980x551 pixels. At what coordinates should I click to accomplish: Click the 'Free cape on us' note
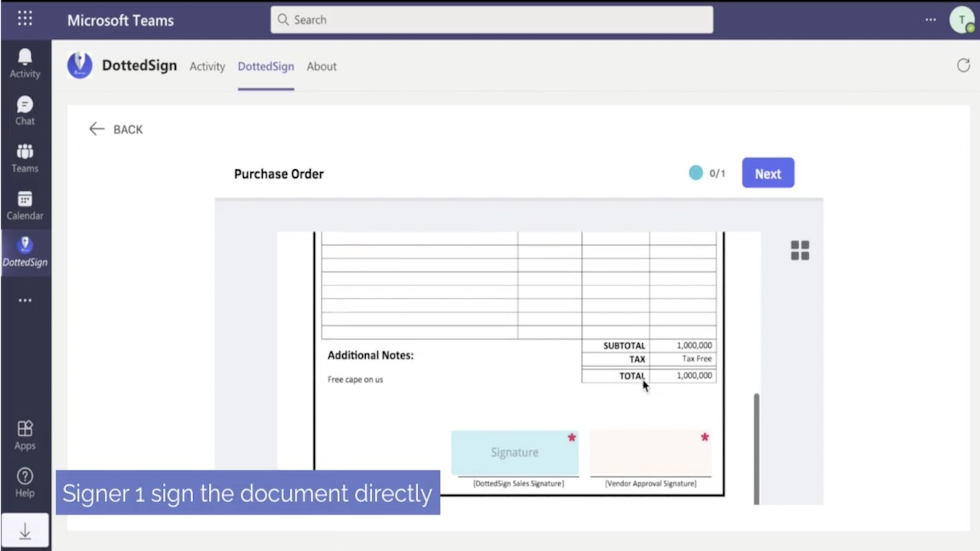[x=355, y=380]
